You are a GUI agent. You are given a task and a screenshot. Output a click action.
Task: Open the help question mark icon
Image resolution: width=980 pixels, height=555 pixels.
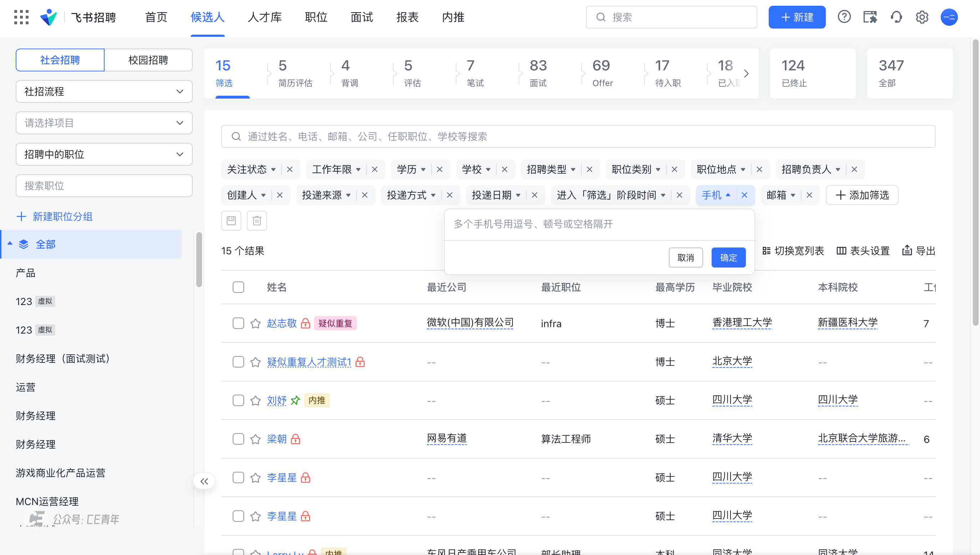(x=844, y=17)
